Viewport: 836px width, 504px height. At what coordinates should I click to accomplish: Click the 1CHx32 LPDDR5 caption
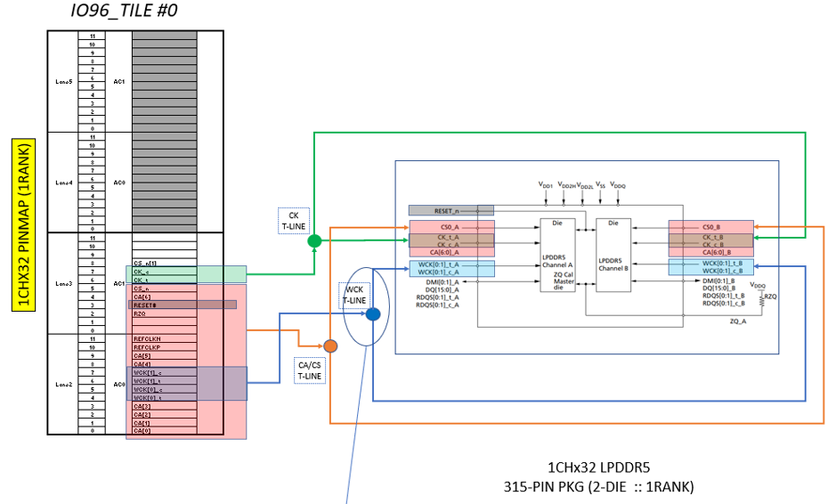point(599,467)
